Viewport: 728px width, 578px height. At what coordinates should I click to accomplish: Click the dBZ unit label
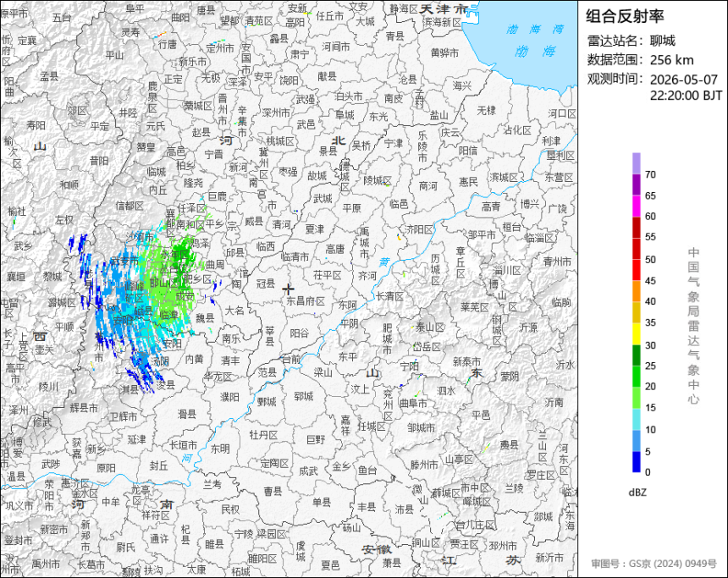tap(637, 493)
